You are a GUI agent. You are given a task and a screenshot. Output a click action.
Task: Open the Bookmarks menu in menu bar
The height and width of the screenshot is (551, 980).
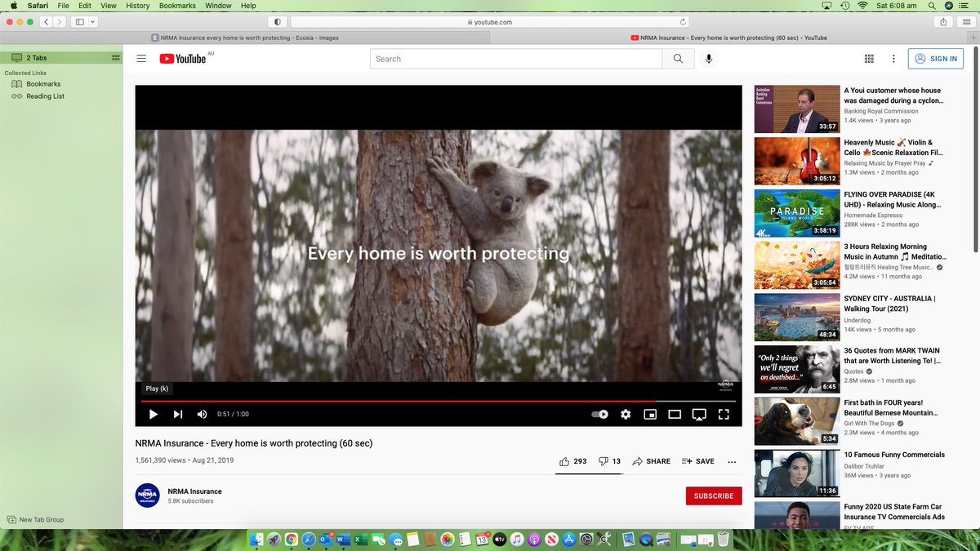coord(177,6)
